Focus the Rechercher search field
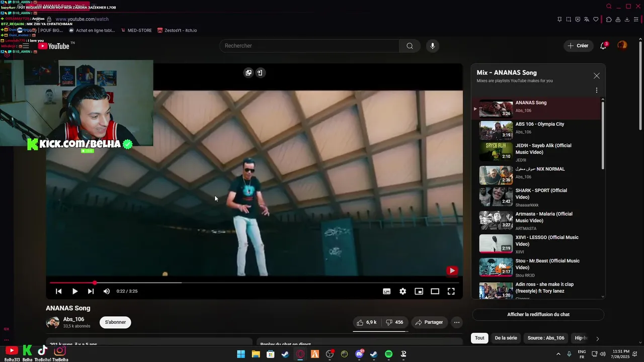The image size is (644, 362). click(x=309, y=46)
